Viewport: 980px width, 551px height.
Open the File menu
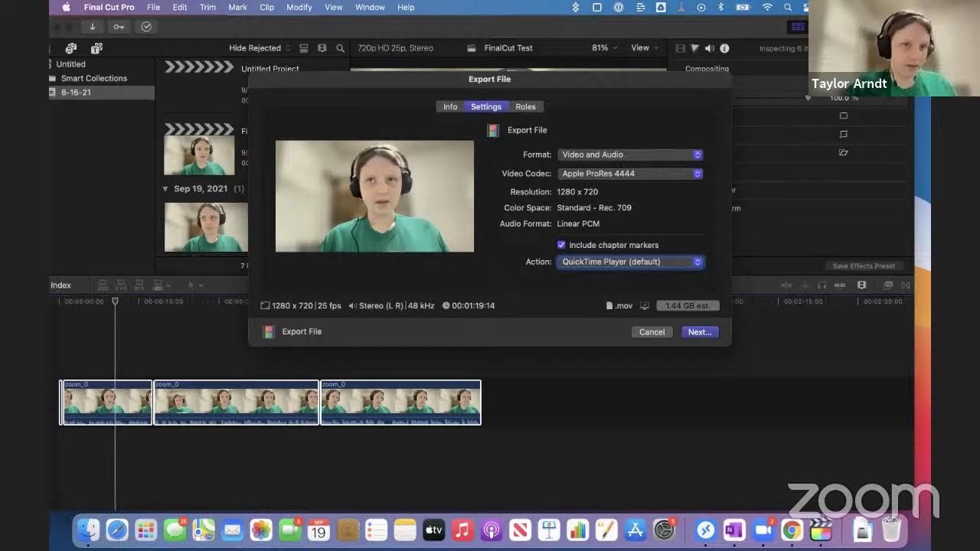(x=153, y=7)
